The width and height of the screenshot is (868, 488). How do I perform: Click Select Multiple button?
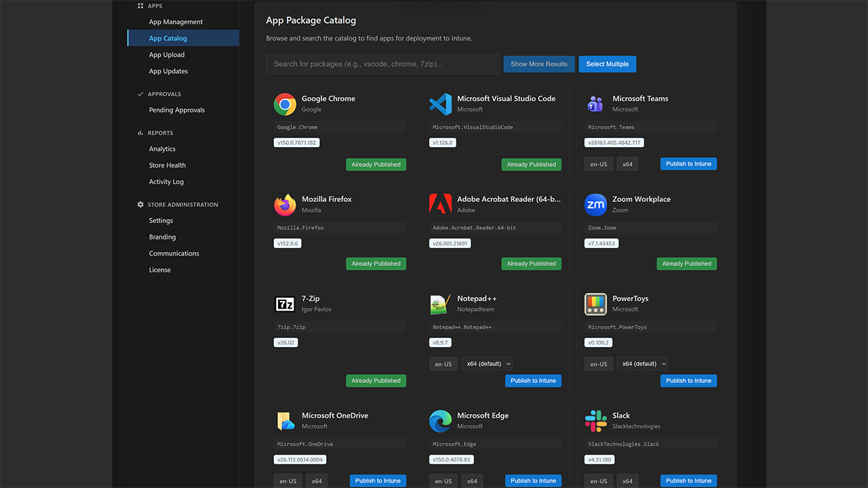(x=607, y=64)
